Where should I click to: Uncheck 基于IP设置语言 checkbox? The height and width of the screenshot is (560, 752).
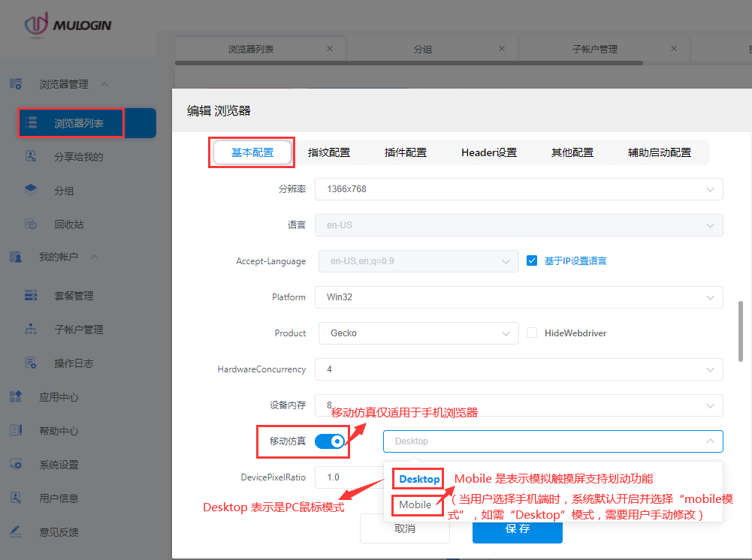coord(531,260)
